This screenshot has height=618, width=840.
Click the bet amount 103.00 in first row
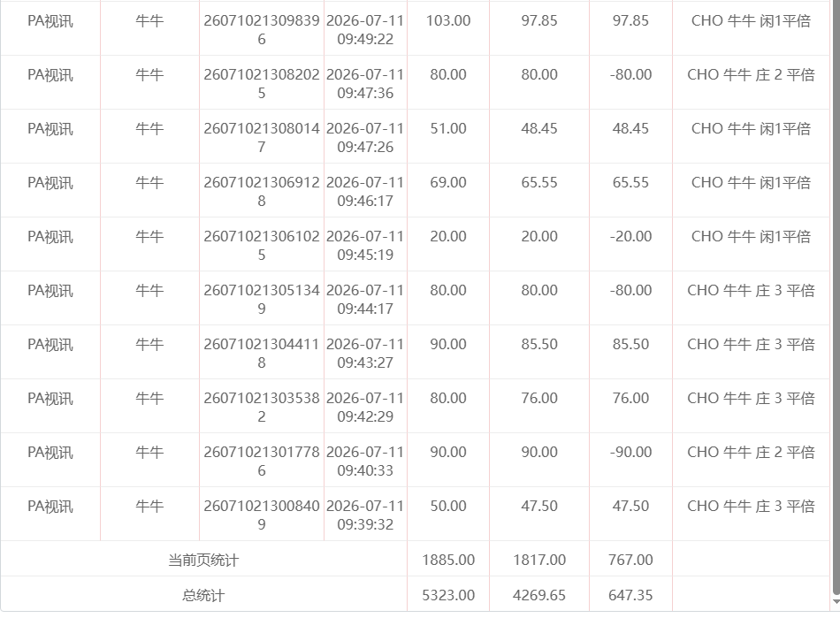click(448, 21)
